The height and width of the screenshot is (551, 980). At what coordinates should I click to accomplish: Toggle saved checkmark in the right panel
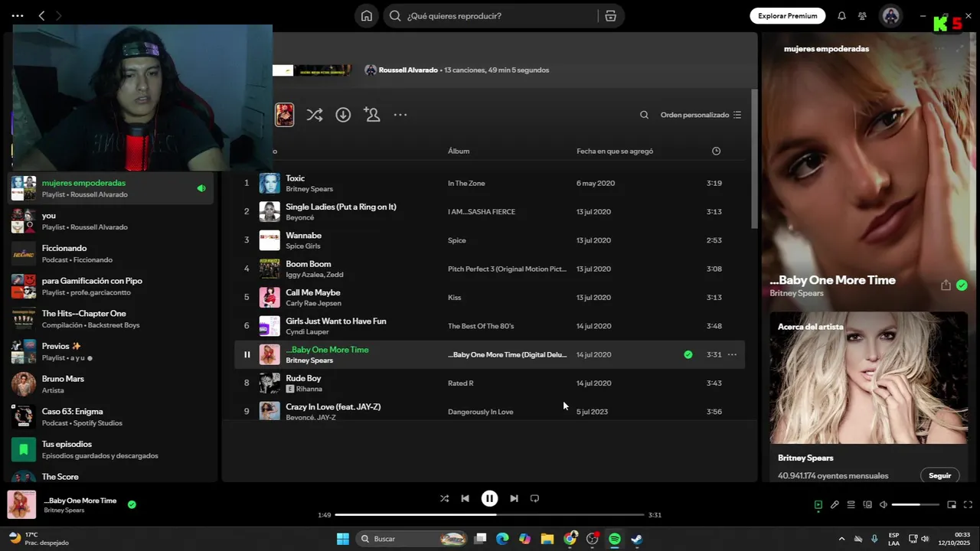click(962, 285)
